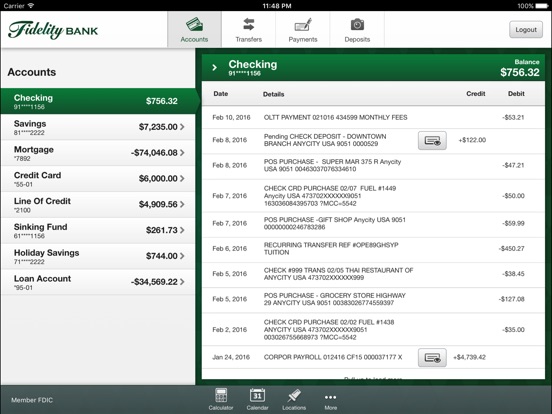Select the Sinking Fund account
This screenshot has width=552, height=414.
tap(98, 231)
